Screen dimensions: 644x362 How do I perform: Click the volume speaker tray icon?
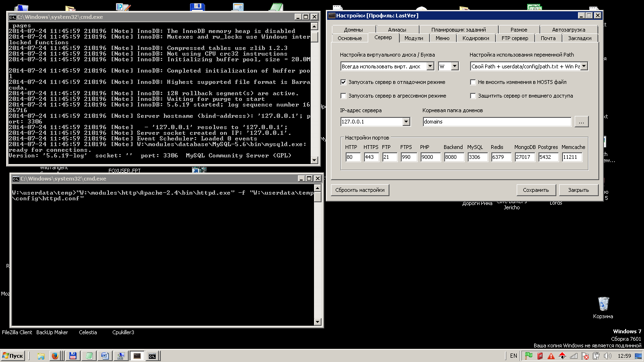[607, 355]
